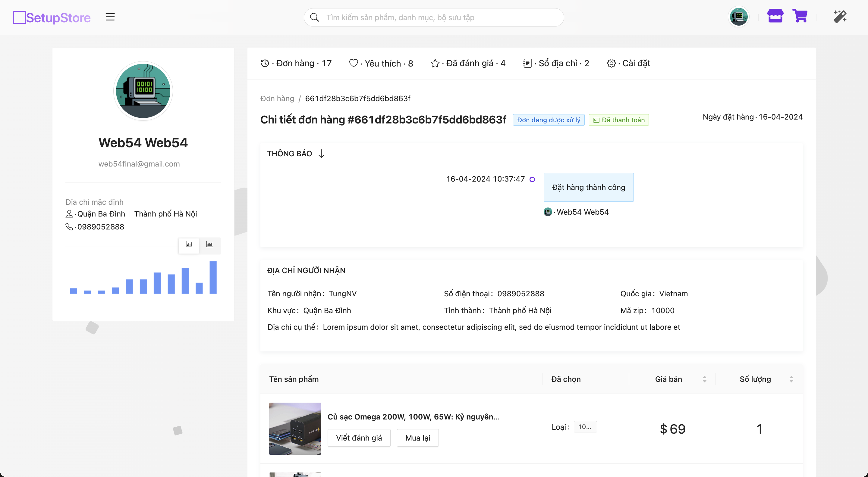Click the search magnifier icon
Viewport: 868px width, 477px height.
click(314, 17)
